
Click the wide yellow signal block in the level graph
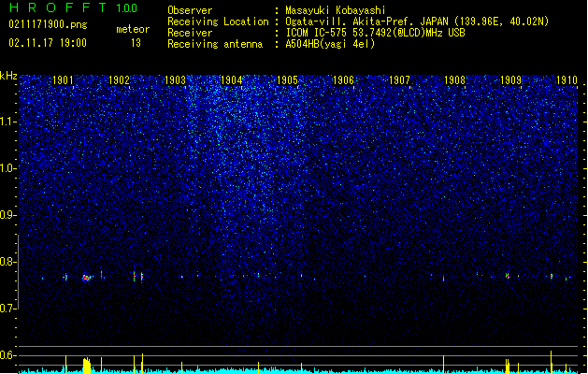pyautogui.click(x=87, y=366)
